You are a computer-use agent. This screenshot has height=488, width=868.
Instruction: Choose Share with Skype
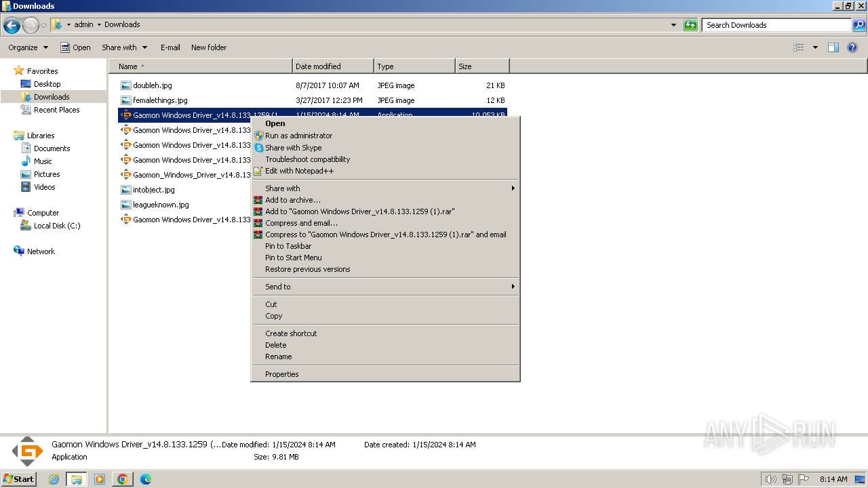[x=385, y=148]
